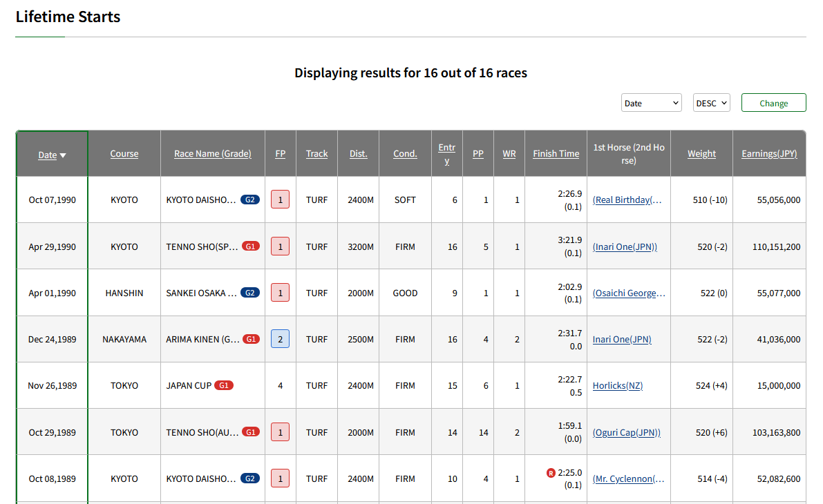823x504 pixels.
Task: Click G2 badge in Oct 07,1990 row
Action: [x=250, y=200]
